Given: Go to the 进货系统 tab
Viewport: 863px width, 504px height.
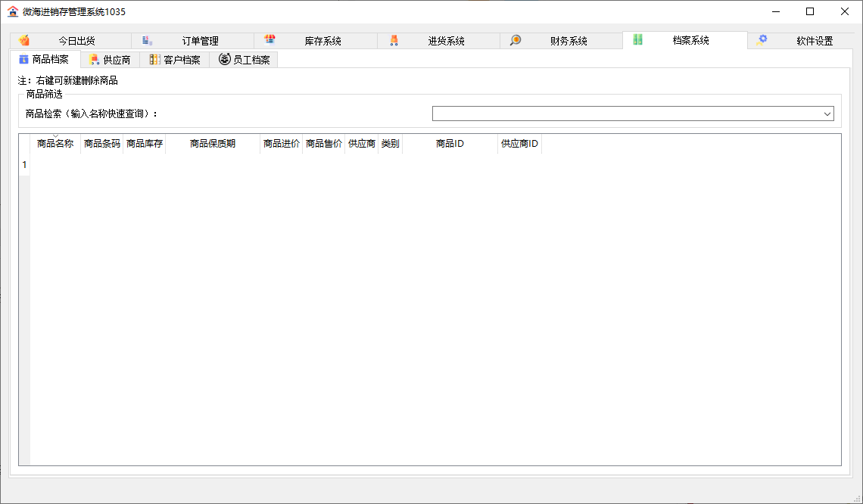Looking at the screenshot, I should click(438, 41).
